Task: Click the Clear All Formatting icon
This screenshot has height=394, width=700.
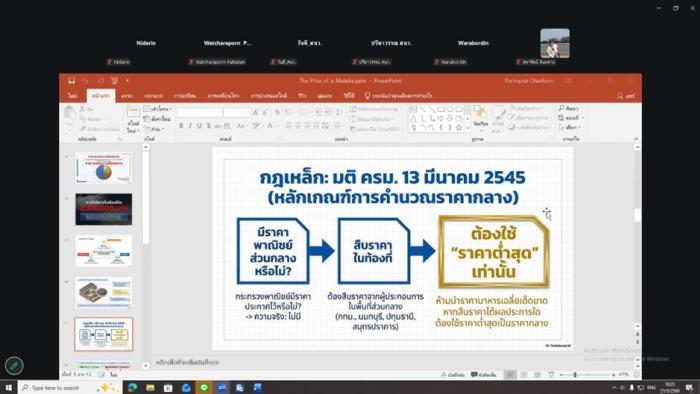Action: (277, 112)
